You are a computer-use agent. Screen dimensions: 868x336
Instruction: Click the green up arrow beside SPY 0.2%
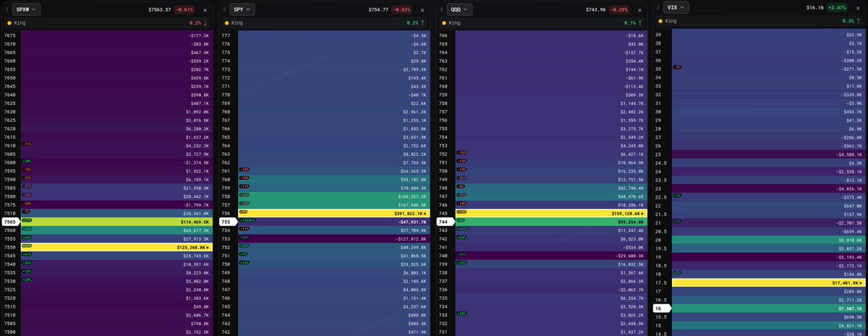click(x=423, y=23)
